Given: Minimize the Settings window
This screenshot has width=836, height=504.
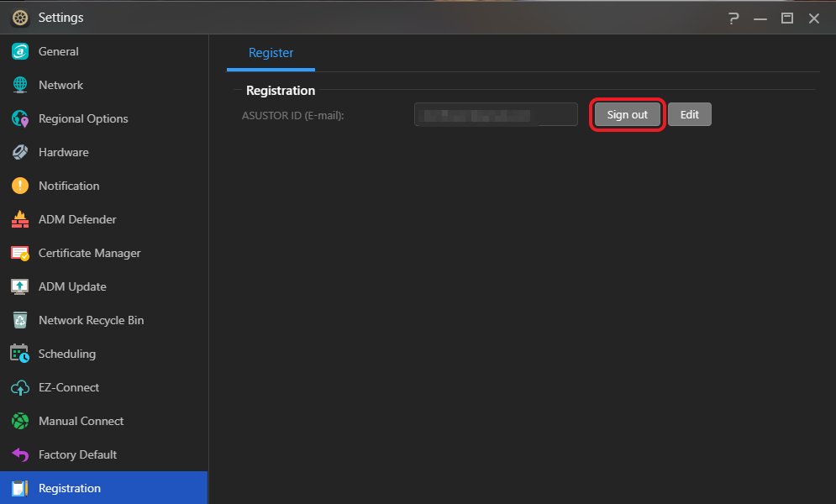Looking at the screenshot, I should coord(760,18).
